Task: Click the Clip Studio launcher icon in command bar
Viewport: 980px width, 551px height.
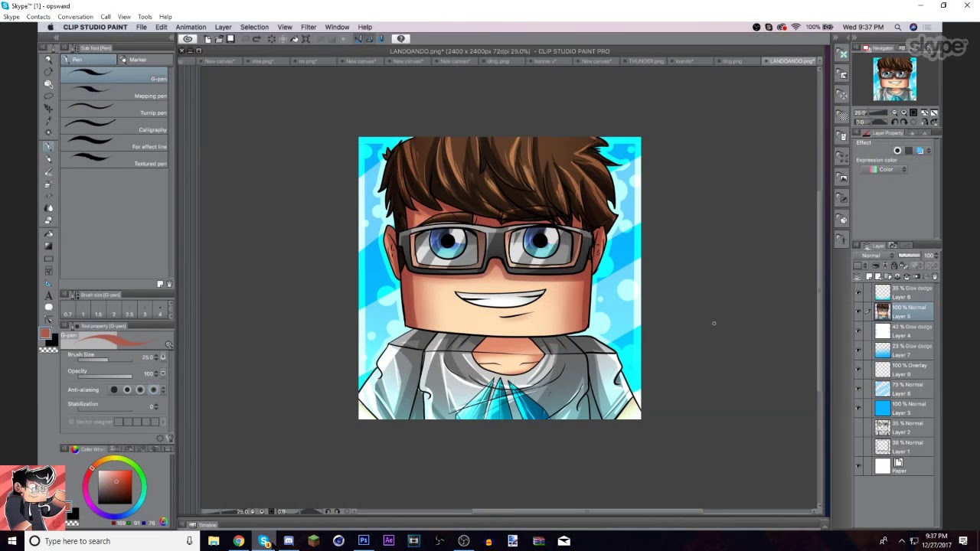Action: click(x=188, y=39)
